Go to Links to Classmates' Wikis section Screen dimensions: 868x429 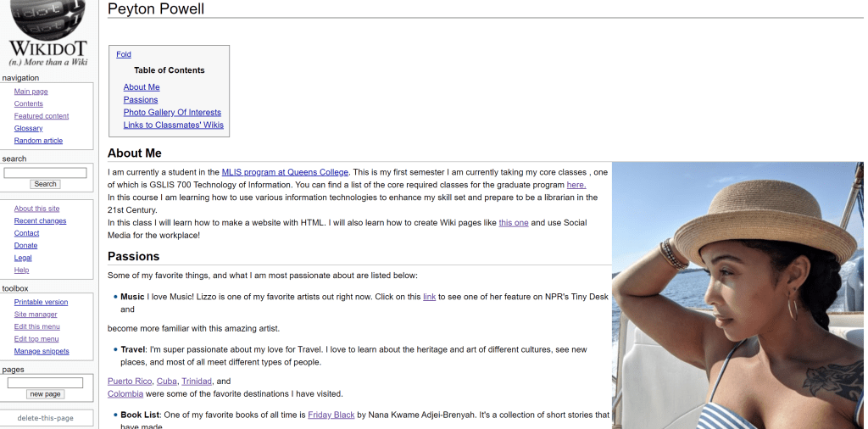click(x=173, y=125)
